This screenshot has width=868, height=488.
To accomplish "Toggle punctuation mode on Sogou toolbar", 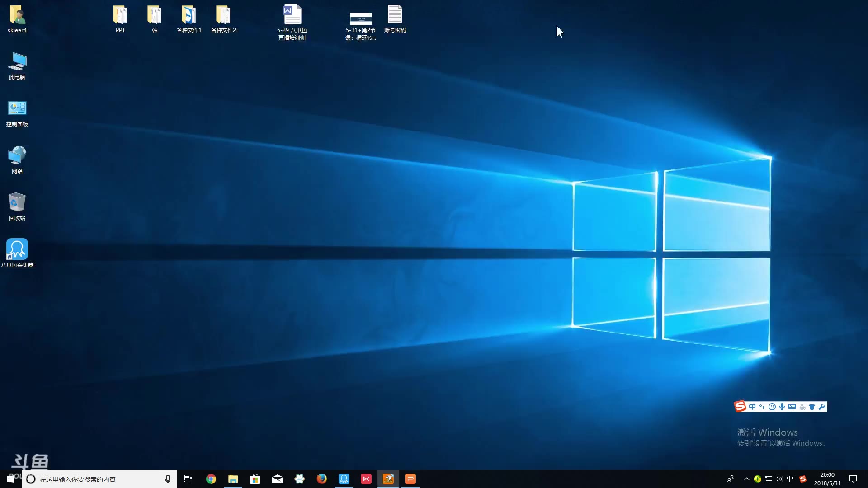I will pyautogui.click(x=762, y=407).
